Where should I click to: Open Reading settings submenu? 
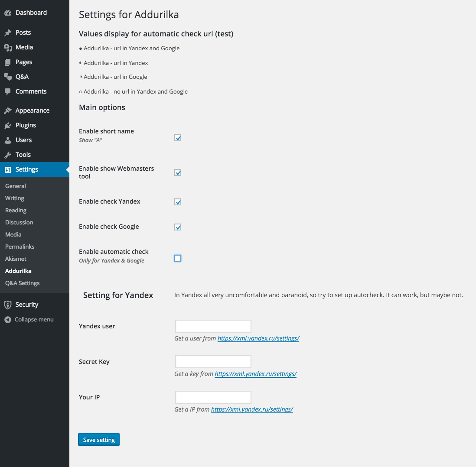pos(16,210)
